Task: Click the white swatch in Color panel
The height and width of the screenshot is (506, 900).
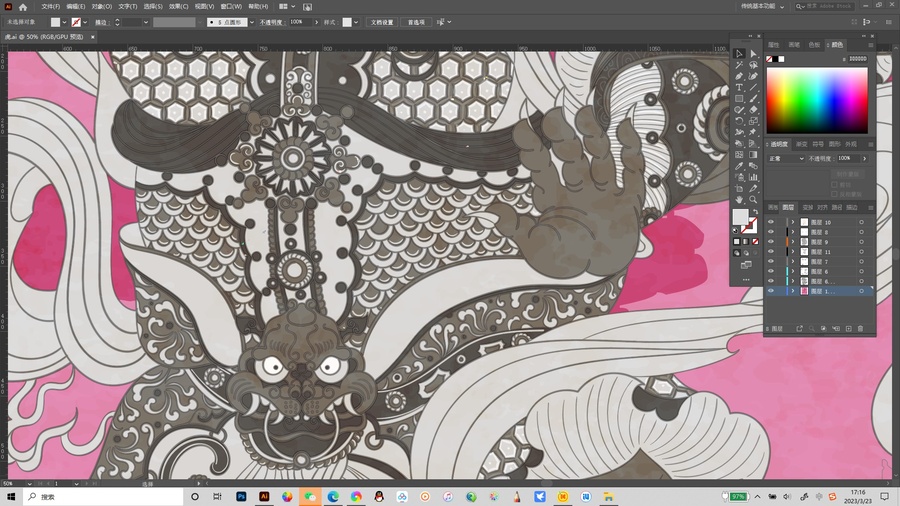Action: click(x=781, y=59)
